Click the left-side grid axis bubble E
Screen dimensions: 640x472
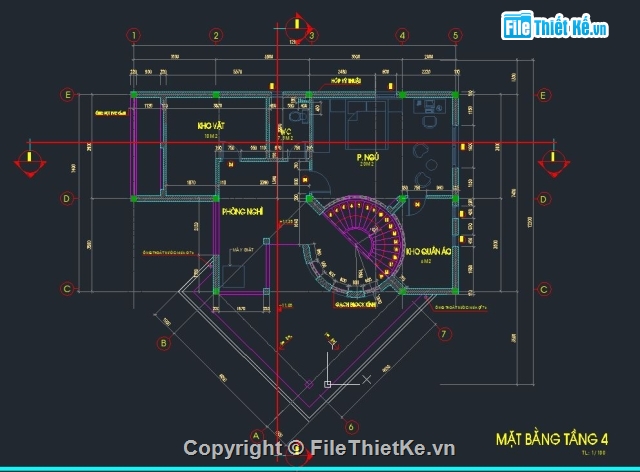[x=67, y=95]
